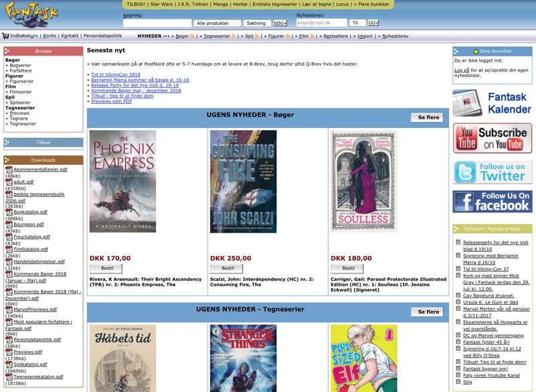Open the Følg vores Youtube Kanal article
Screen dimensions: 536x392
click(x=492, y=376)
